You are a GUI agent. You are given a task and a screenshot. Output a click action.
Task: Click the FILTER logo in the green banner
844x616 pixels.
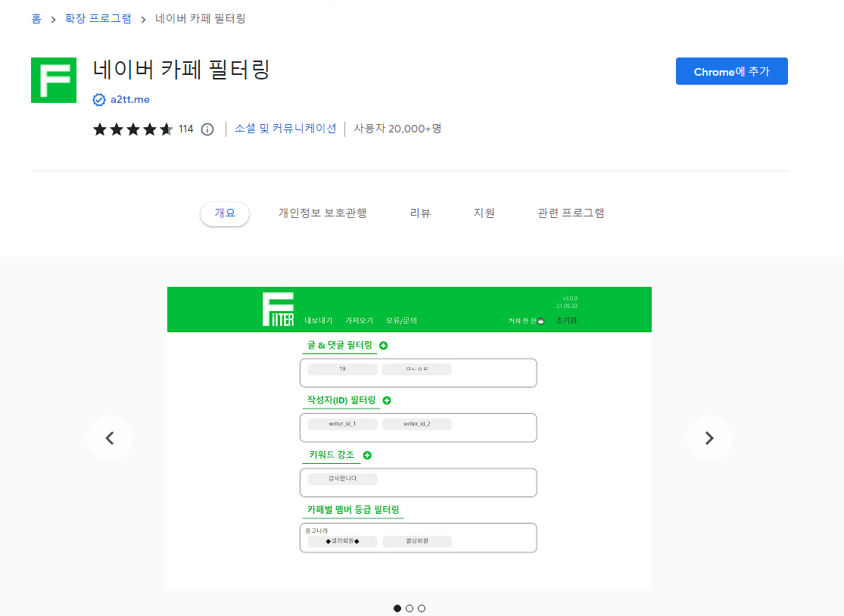279,310
